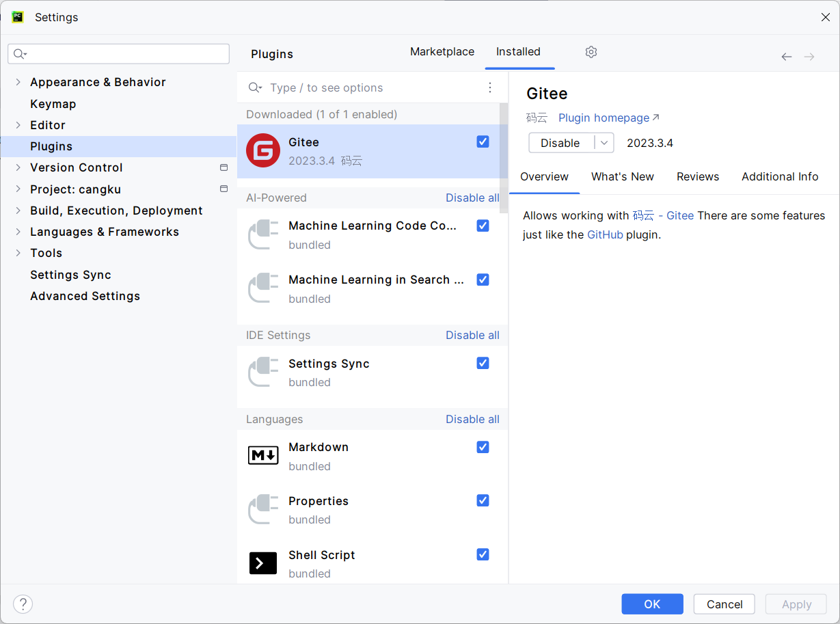
Task: Click the Cancel button
Action: click(724, 604)
